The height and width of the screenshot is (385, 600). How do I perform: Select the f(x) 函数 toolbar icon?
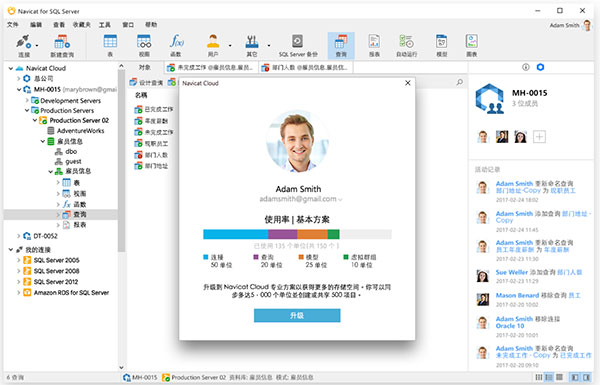176,46
